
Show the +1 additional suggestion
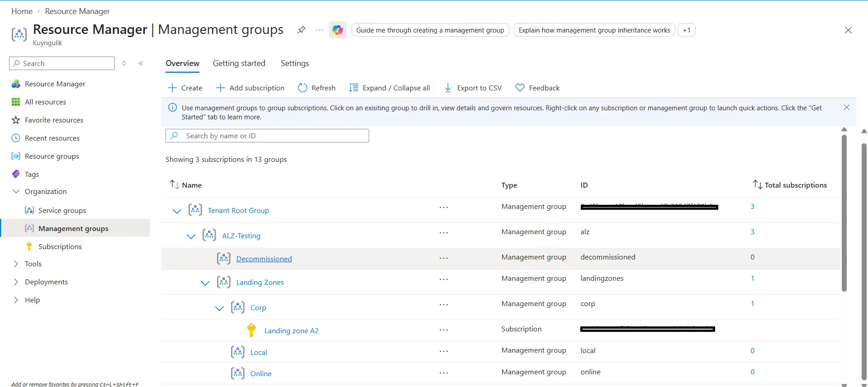click(686, 30)
